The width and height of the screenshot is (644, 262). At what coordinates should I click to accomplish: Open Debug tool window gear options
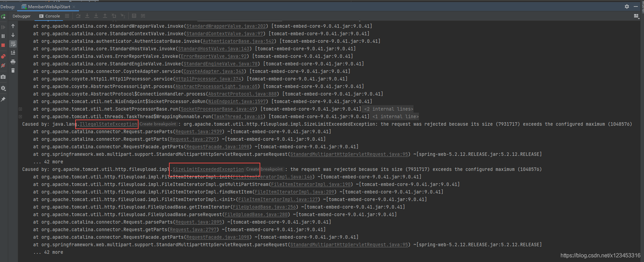[627, 7]
